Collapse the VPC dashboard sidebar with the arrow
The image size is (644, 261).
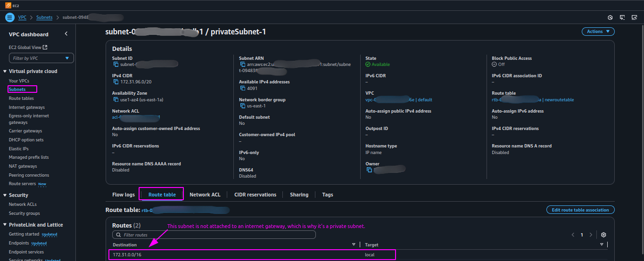(x=66, y=34)
